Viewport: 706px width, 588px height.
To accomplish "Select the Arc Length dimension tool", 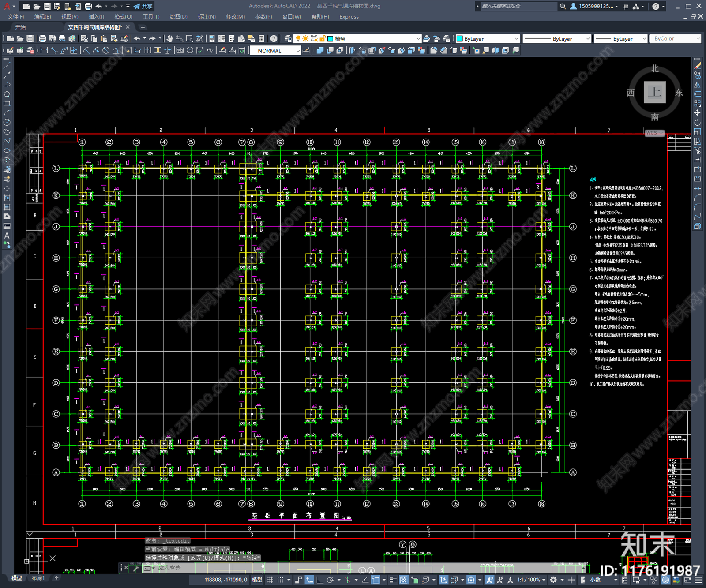I will click(64, 50).
